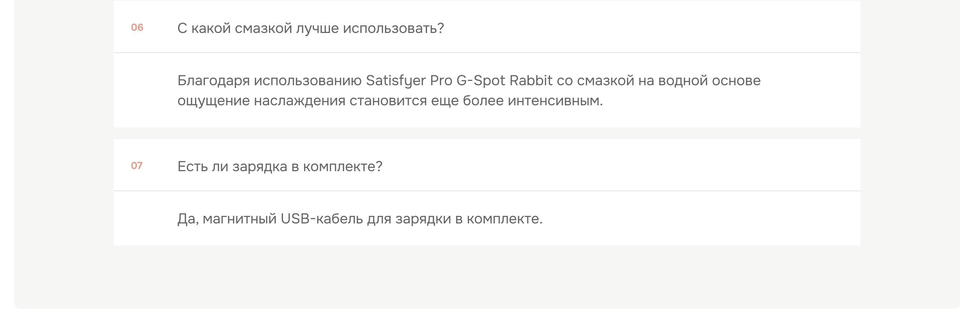
Task: Click "зарядка" in the question 07 heading
Action: 259,167
